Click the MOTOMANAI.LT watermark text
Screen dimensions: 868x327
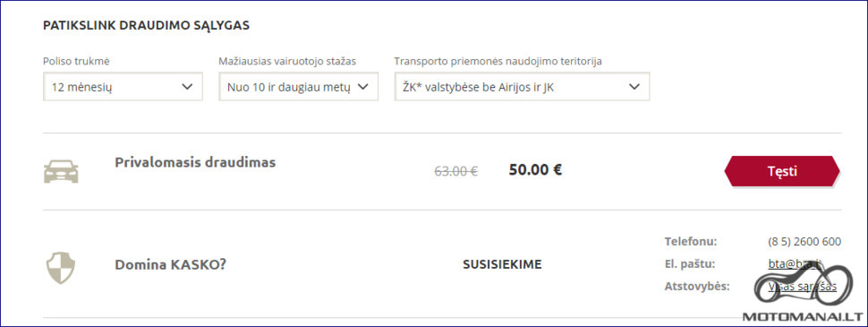(802, 317)
